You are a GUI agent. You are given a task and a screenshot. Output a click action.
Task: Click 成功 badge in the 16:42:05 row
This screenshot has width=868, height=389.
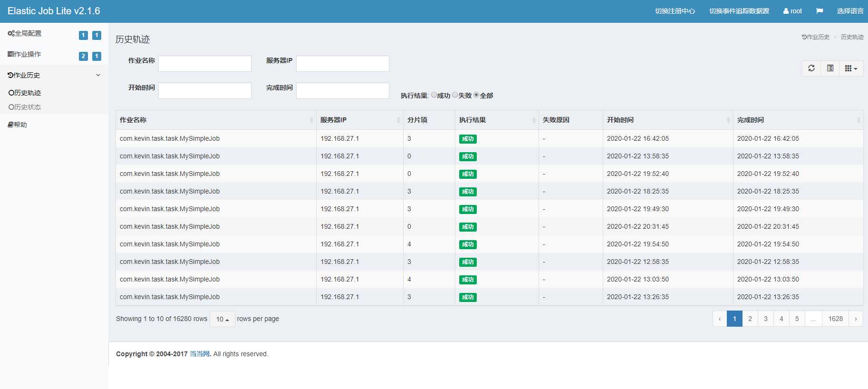[468, 139]
